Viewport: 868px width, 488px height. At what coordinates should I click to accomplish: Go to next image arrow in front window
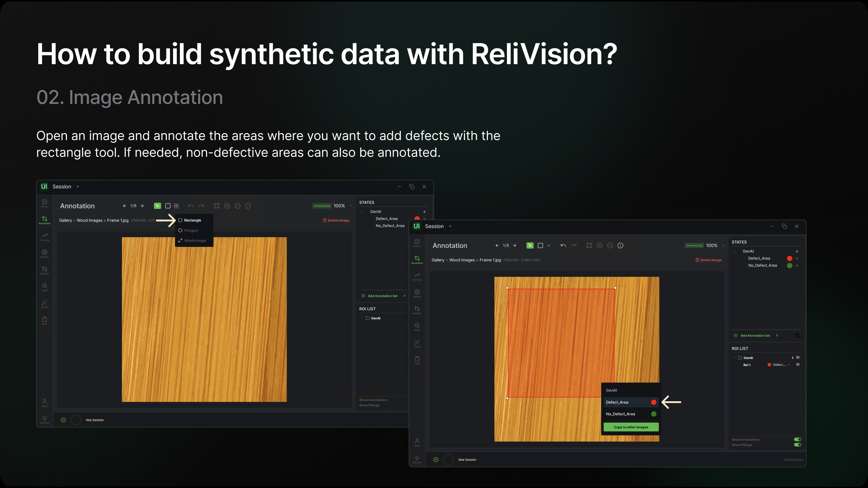click(514, 246)
